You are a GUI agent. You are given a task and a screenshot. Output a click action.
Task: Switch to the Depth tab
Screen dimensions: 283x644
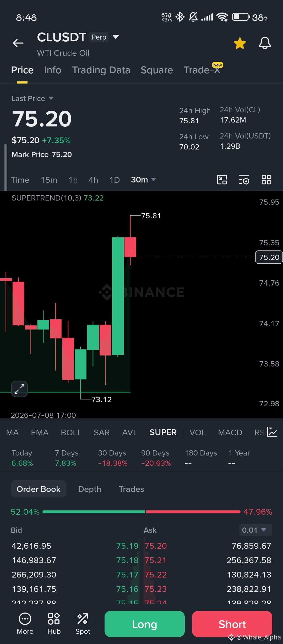[90, 489]
